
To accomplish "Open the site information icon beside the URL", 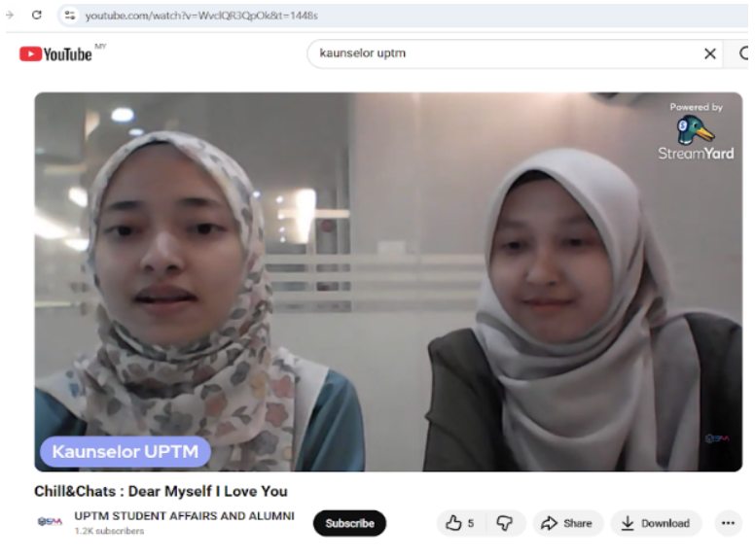I will click(x=69, y=16).
